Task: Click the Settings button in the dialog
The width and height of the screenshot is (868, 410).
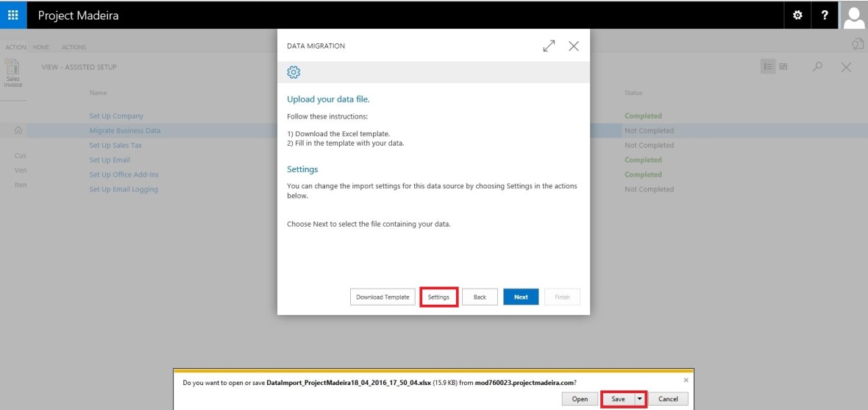Action: coord(438,297)
